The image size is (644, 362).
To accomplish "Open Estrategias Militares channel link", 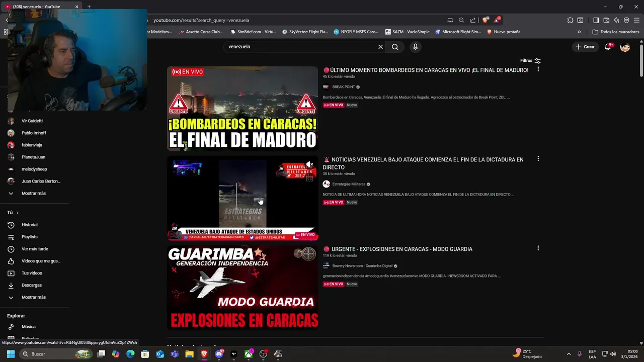I will (x=349, y=184).
